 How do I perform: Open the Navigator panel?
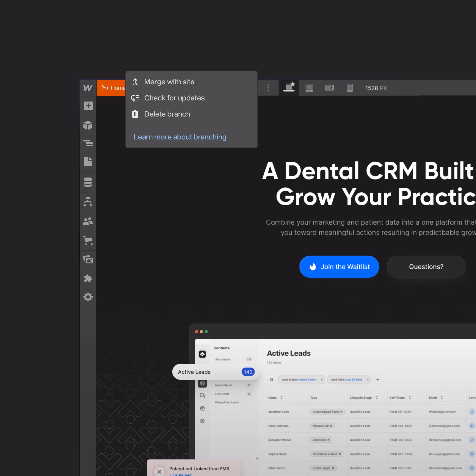88,143
